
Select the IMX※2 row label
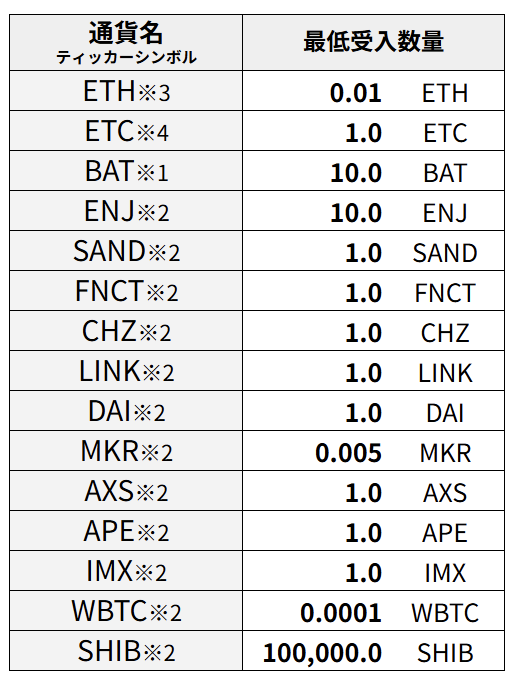(x=126, y=571)
